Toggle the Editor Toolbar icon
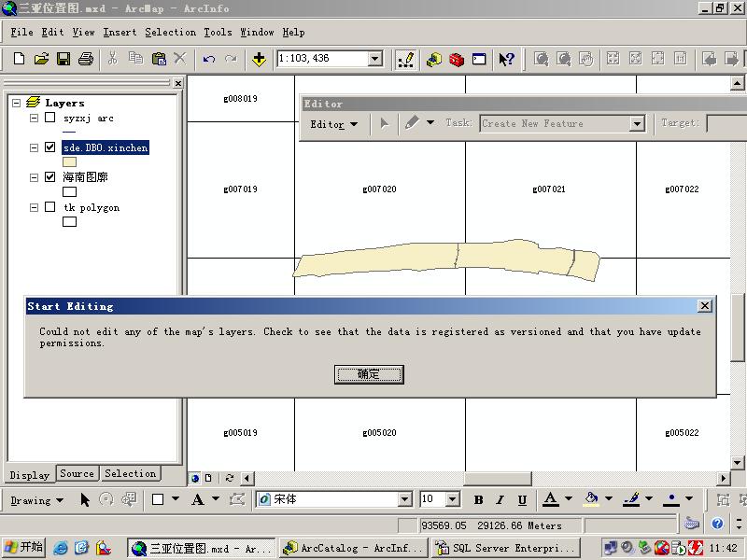The image size is (747, 560). [406, 60]
